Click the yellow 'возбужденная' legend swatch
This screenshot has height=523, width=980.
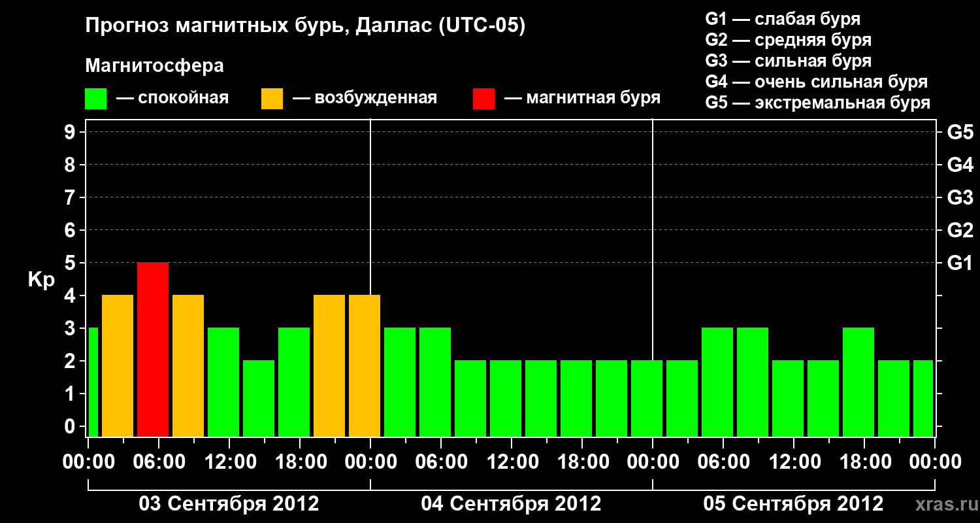(272, 99)
